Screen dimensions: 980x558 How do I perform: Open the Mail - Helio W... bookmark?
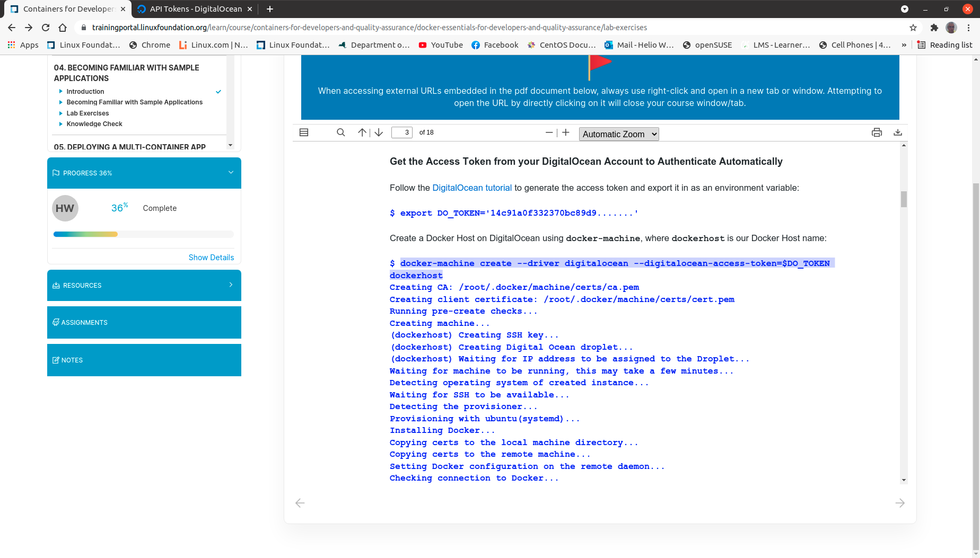pyautogui.click(x=639, y=45)
